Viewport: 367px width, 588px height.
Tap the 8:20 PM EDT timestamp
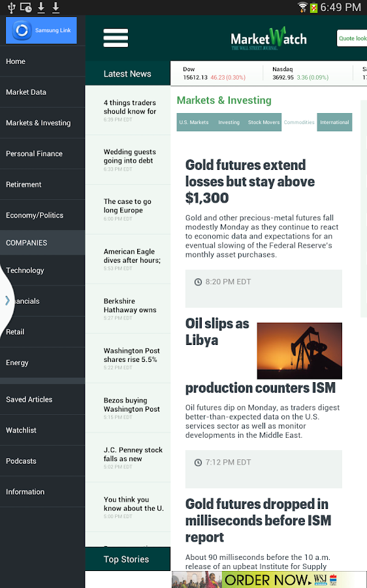pyautogui.click(x=228, y=282)
